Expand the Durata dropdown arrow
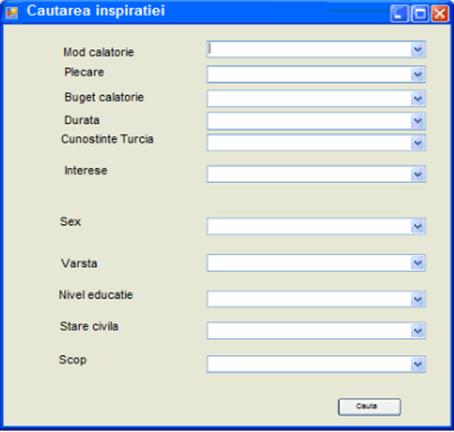This screenshot has height=432, width=454. click(418, 121)
